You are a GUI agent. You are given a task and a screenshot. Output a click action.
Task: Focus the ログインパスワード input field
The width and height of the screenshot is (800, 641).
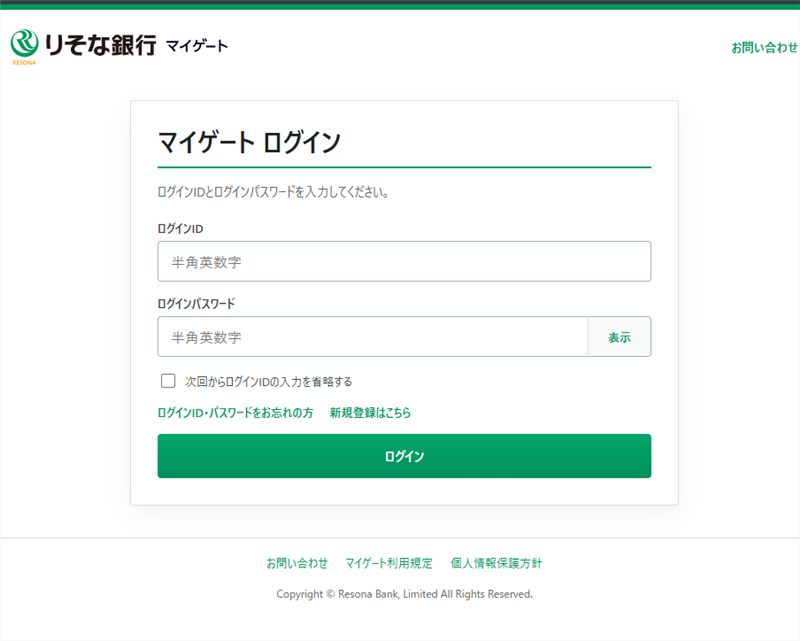[373, 336]
